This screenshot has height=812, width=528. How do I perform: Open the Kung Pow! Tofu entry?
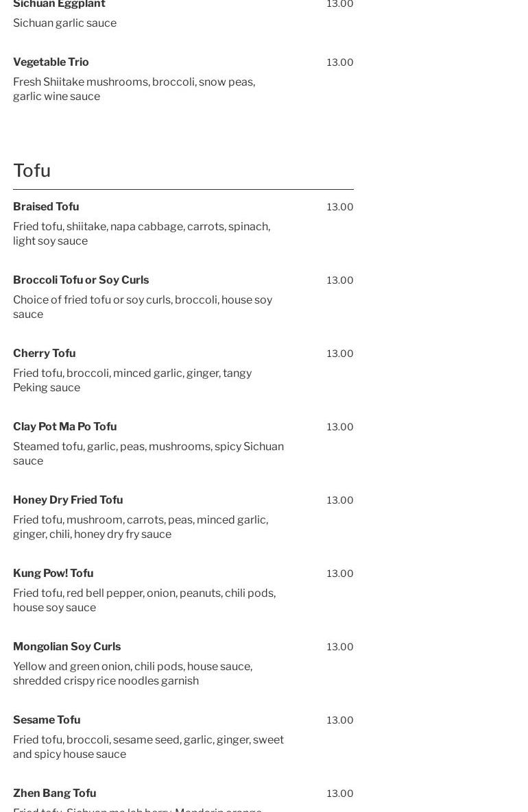[53, 573]
